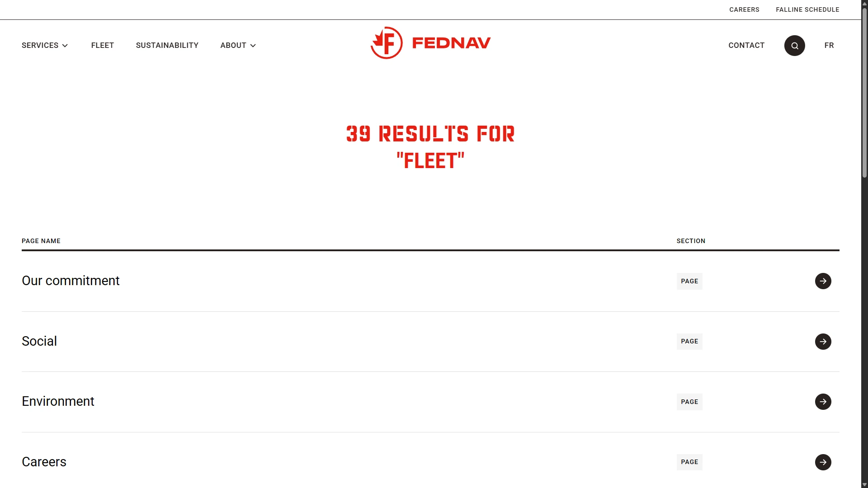The image size is (868, 488).
Task: Click the arrow icon beside Environment
Action: (822, 401)
